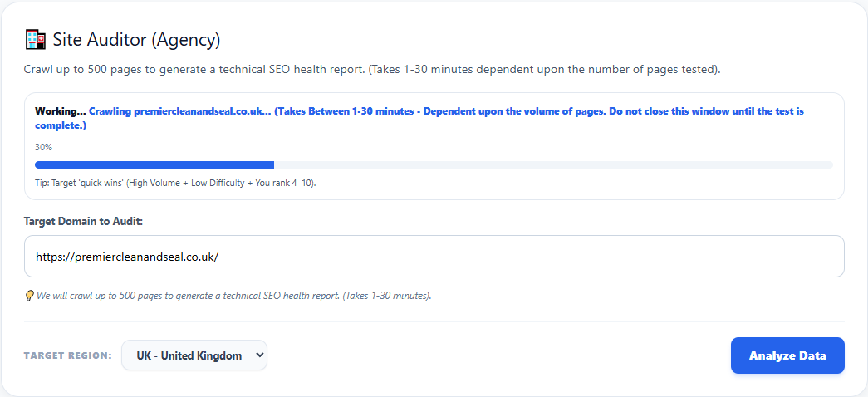Click the "30%" progress percentage text
The height and width of the screenshot is (397, 868).
click(42, 147)
